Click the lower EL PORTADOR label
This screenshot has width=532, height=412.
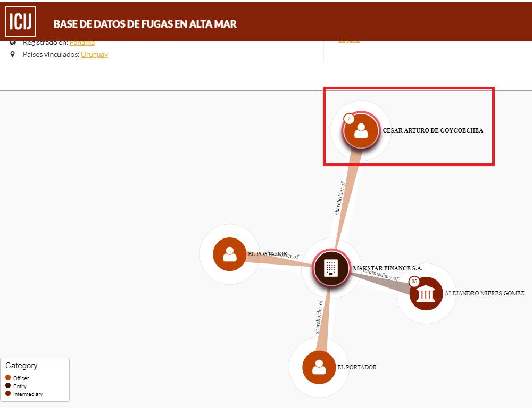[357, 367]
